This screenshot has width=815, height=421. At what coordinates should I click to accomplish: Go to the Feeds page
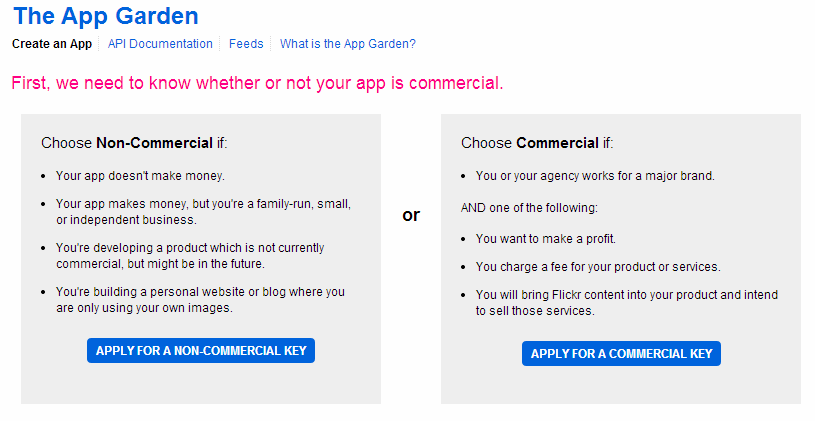[246, 44]
